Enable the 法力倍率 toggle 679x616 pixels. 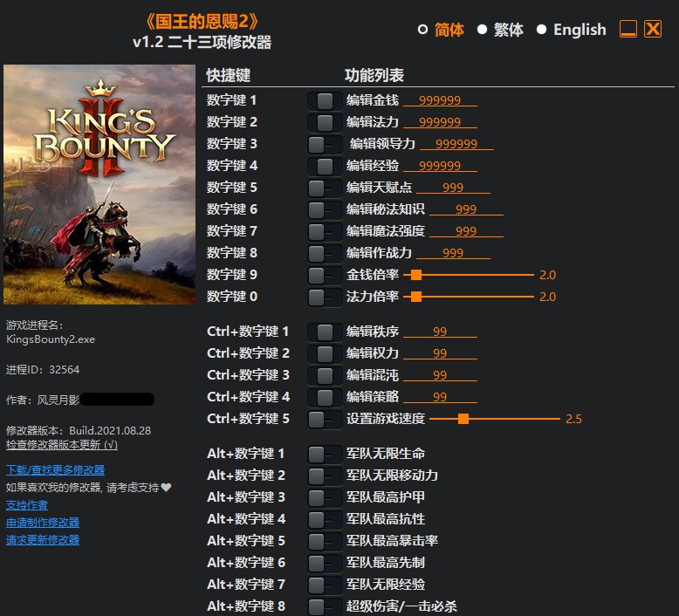coord(325,298)
